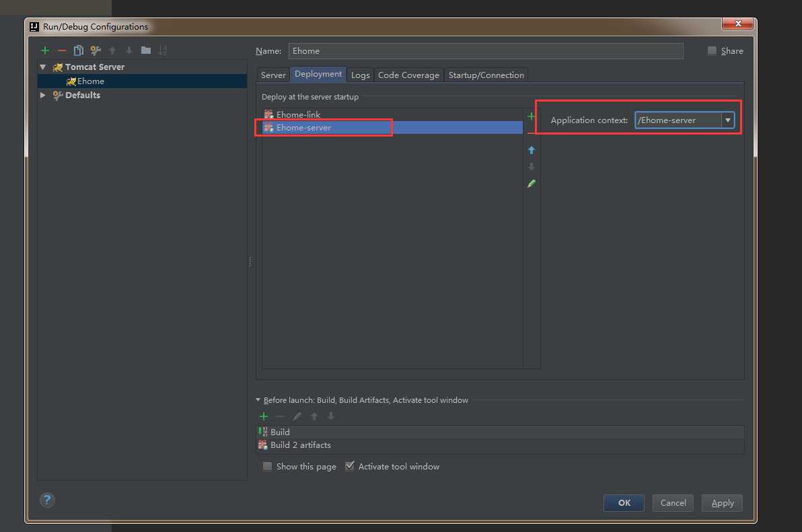The image size is (802, 532).
Task: Go to Startup/Connection tab
Action: pyautogui.click(x=486, y=75)
